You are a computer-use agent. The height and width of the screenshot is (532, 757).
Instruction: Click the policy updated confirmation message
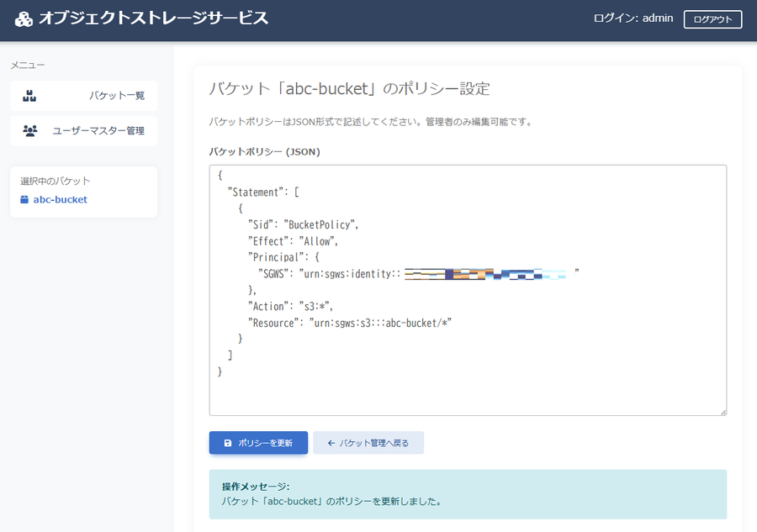click(332, 501)
